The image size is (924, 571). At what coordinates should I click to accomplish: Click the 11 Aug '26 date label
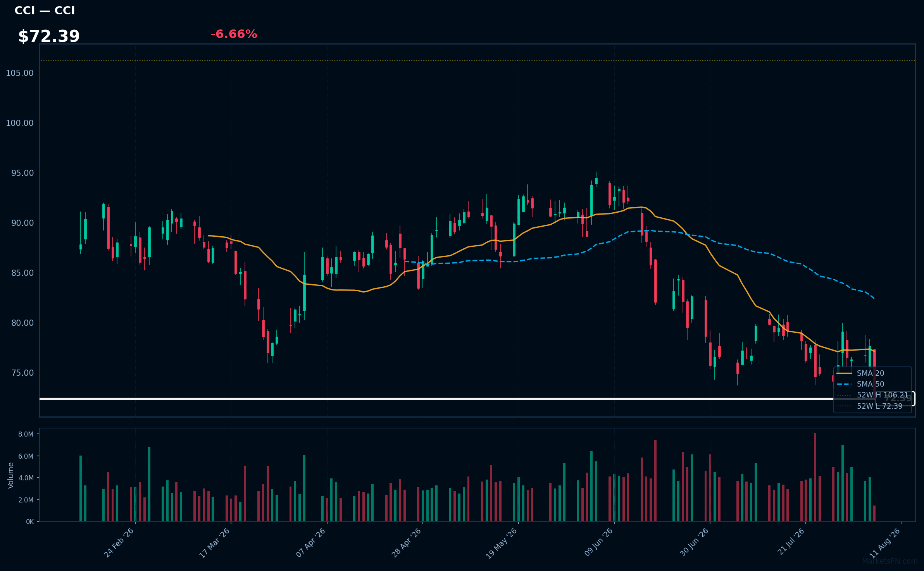[885, 543]
